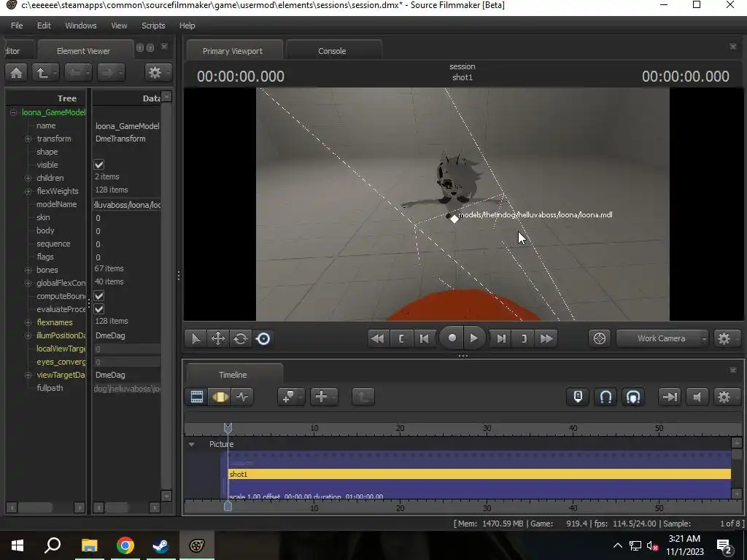Collapse the Picture track group
747x560 pixels.
[x=192, y=444]
